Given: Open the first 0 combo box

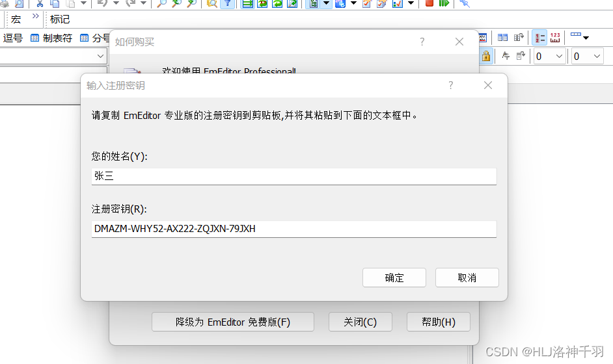Looking at the screenshot, I should [x=549, y=57].
